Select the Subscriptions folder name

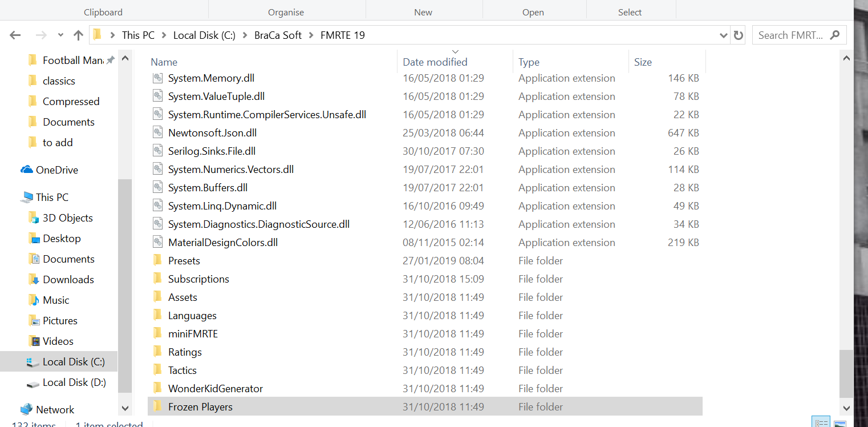coord(198,279)
